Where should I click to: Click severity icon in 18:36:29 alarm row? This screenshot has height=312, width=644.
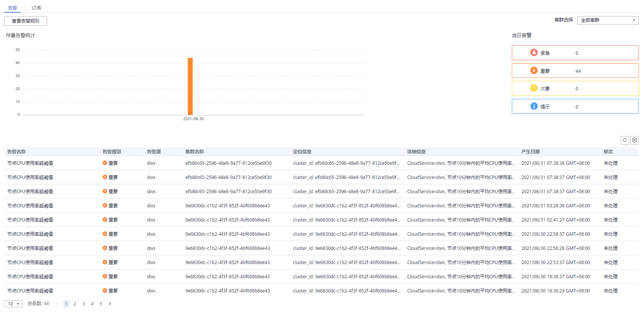click(x=105, y=291)
